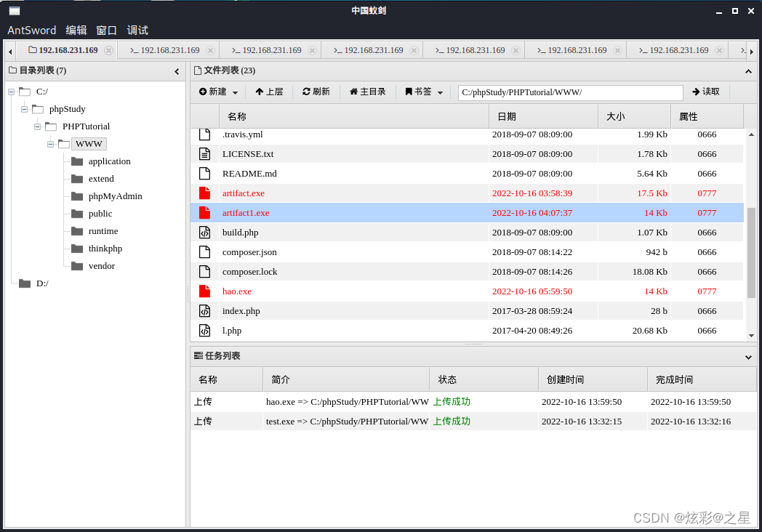The width and height of the screenshot is (762, 532).
Task: Click the D:/ drive folder icon
Action: pos(25,283)
